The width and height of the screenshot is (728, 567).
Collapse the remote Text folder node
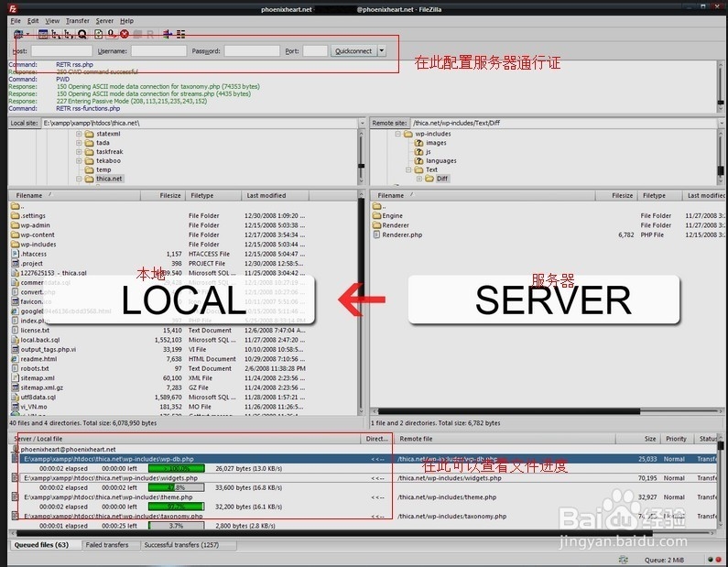coord(408,170)
